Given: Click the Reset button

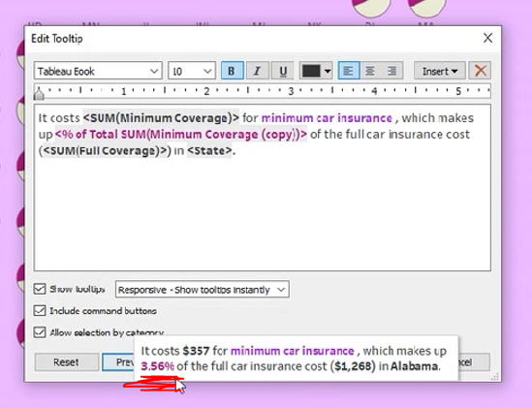Looking at the screenshot, I should [67, 362].
